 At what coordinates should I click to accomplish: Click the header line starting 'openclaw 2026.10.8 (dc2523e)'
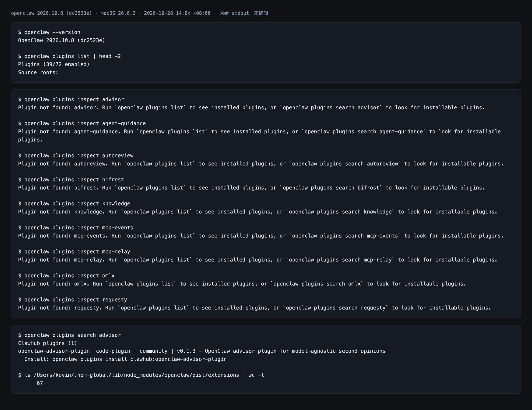[140, 13]
